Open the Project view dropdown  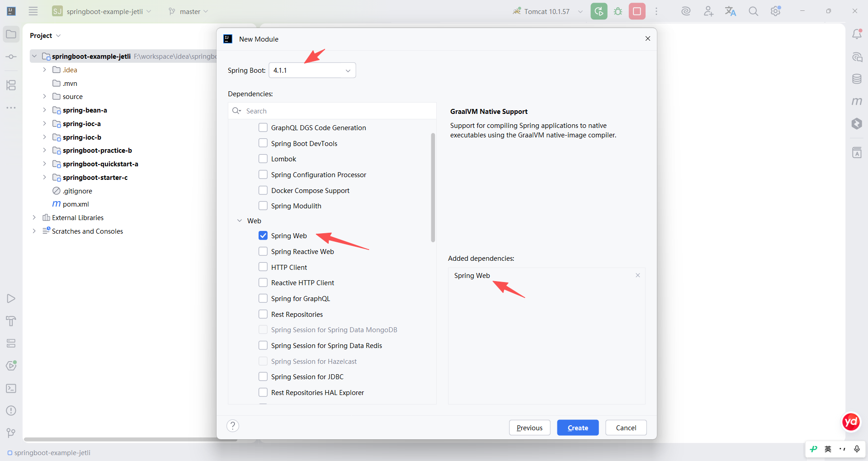(x=45, y=36)
